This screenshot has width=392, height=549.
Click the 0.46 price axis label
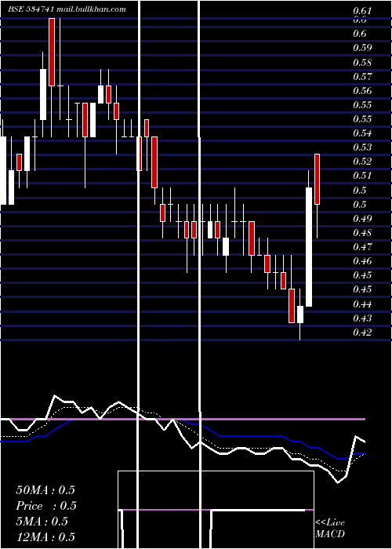pos(362,261)
